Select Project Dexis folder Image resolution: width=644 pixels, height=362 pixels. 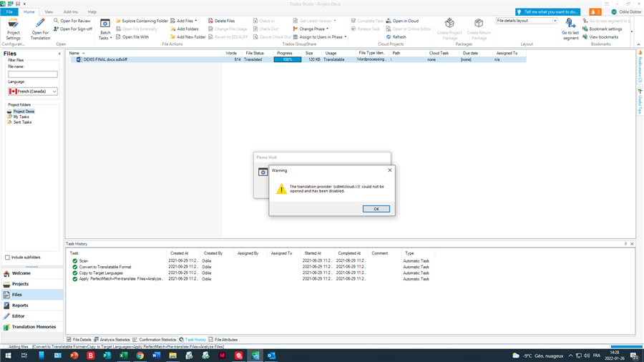24,111
